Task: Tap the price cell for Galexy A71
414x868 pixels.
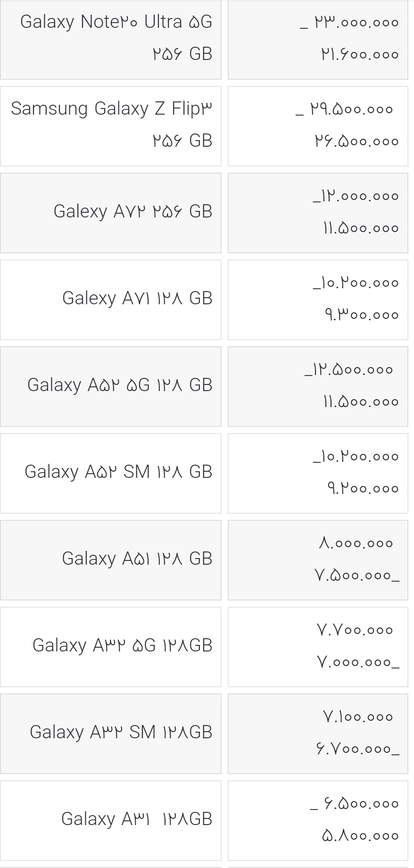Action: tap(318, 299)
